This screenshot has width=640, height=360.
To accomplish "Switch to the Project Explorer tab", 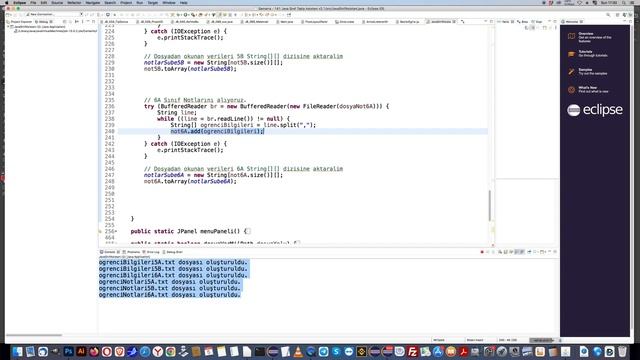I will click(19, 22).
